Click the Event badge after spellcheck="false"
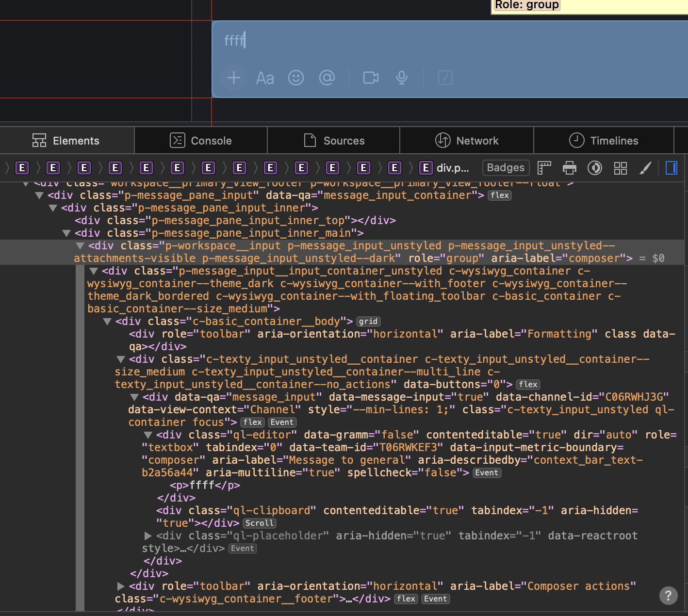This screenshot has height=616, width=688. [x=487, y=473]
